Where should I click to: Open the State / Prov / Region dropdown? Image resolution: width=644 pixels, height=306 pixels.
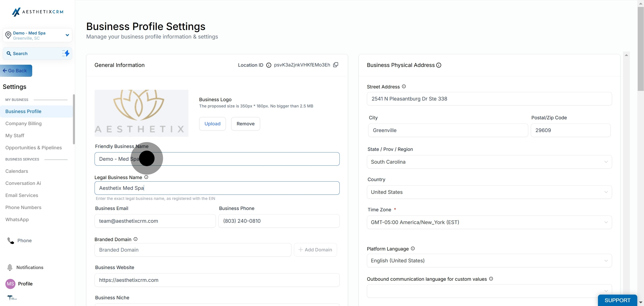pos(489,162)
